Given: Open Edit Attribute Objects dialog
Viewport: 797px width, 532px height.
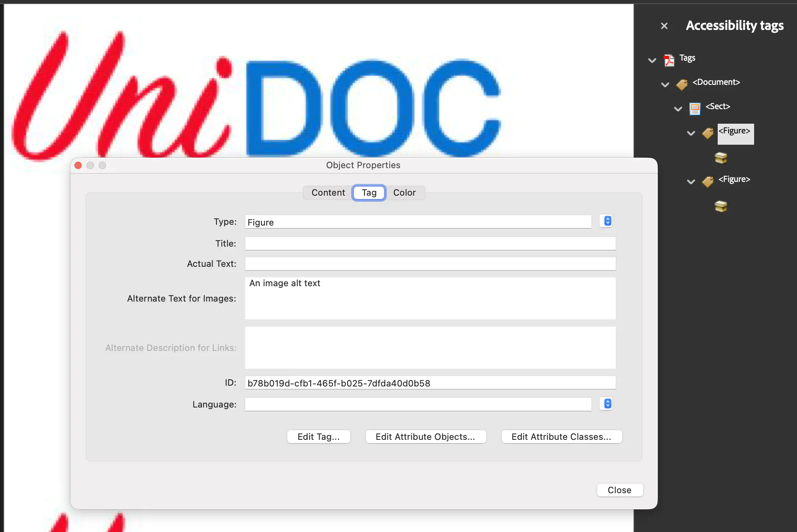Looking at the screenshot, I should pos(425,437).
